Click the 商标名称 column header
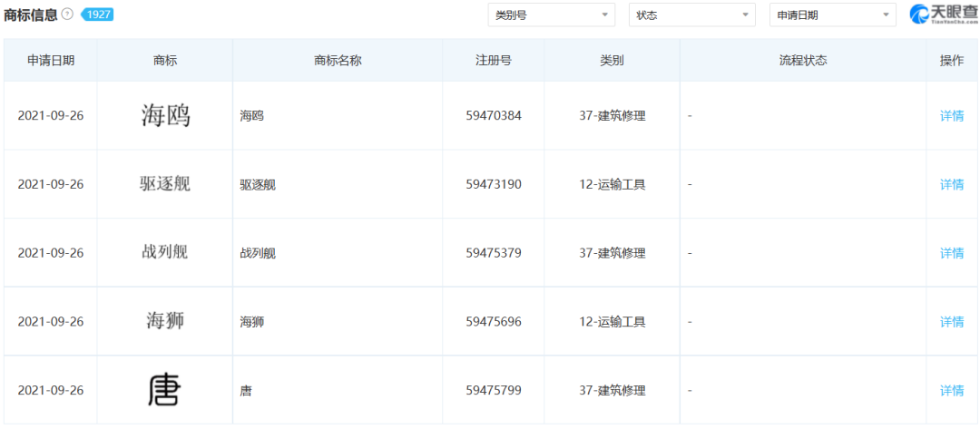 [x=338, y=61]
